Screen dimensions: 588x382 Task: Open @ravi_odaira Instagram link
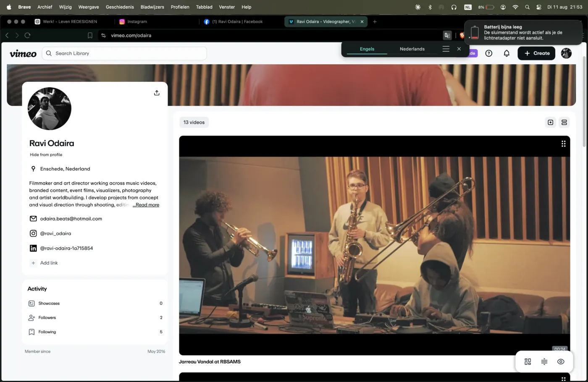[55, 233]
